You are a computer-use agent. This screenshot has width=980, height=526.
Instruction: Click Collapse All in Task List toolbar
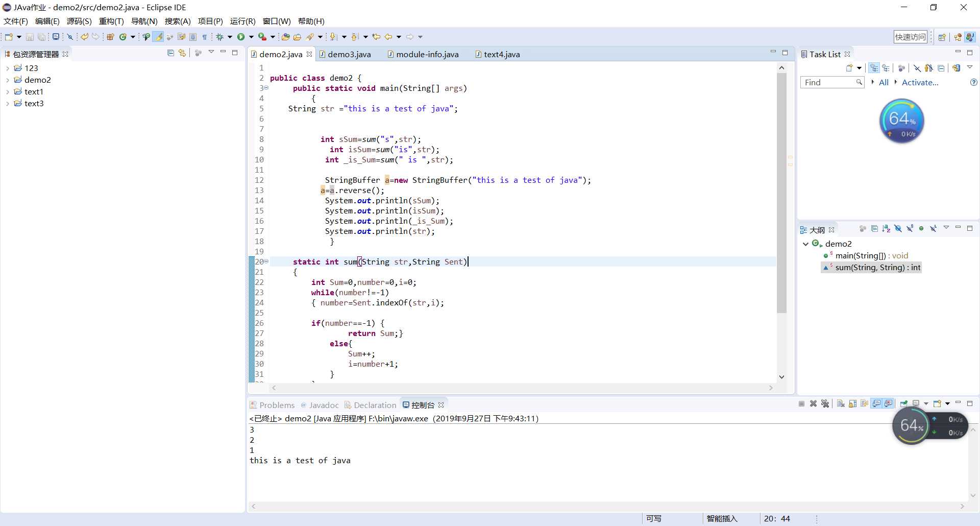tap(941, 68)
